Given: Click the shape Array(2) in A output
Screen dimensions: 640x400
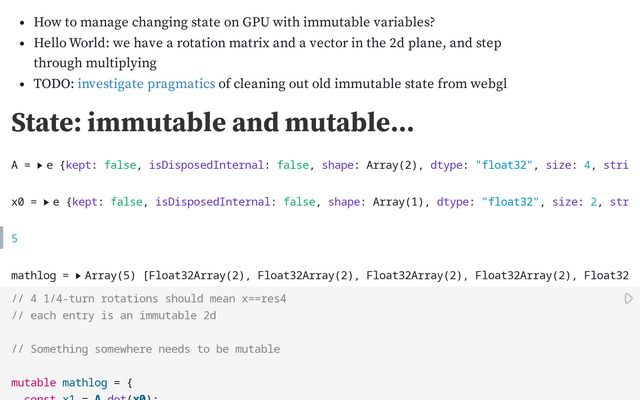Looking at the screenshot, I should 391,165.
